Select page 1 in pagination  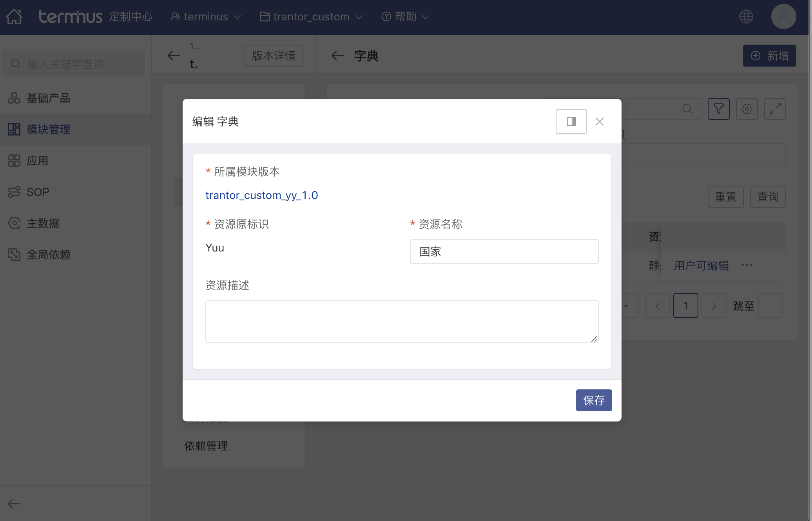pos(686,306)
